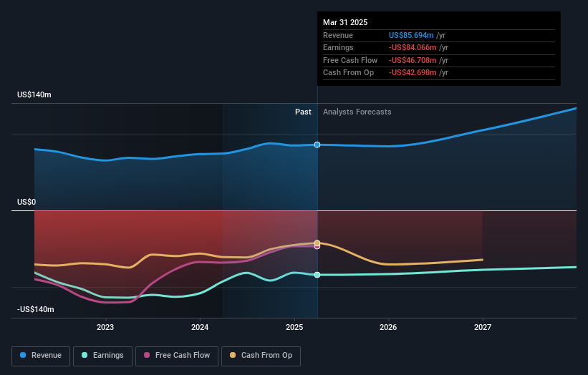Screen dimensions: 588x375
Task: Click the 2024 x-axis label
Action: 200,328
